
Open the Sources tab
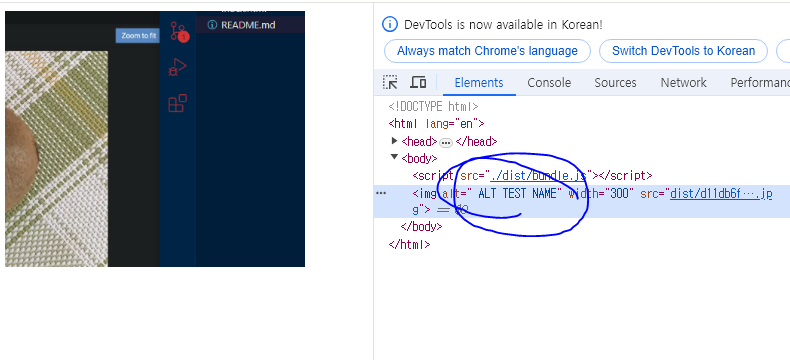coord(615,83)
